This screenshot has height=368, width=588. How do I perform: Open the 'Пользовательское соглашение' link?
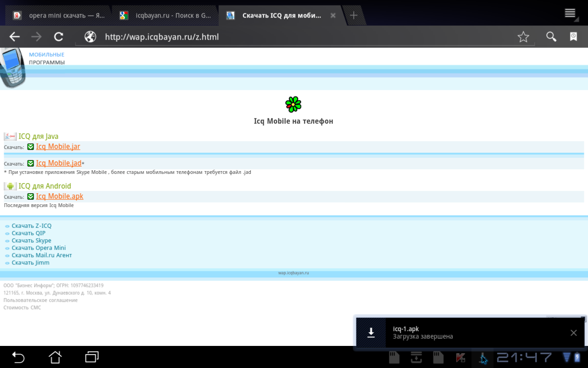point(40,300)
